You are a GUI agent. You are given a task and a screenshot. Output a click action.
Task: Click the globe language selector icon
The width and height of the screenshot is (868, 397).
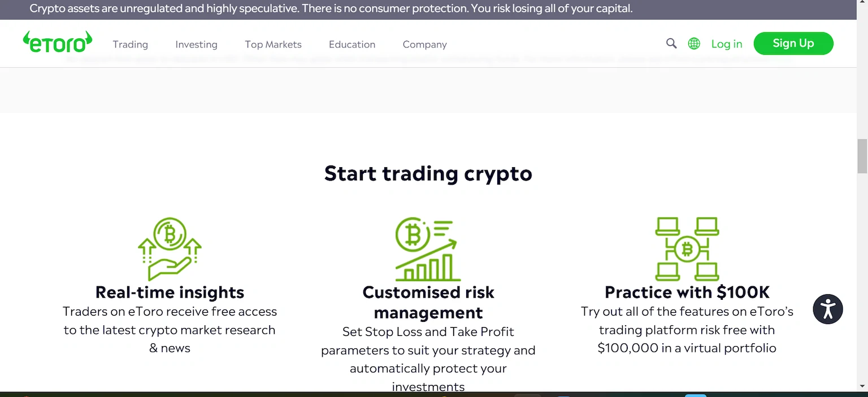694,43
